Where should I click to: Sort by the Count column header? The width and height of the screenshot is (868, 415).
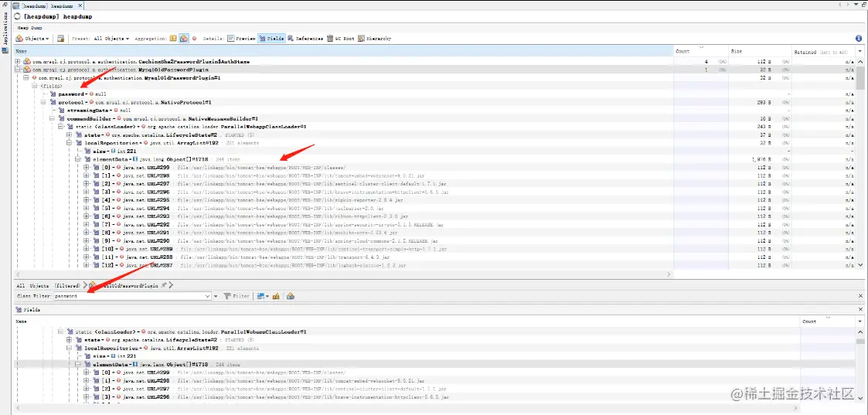[x=700, y=52]
